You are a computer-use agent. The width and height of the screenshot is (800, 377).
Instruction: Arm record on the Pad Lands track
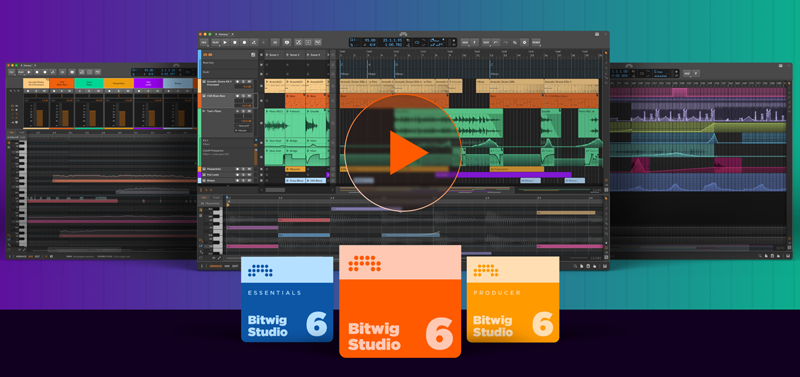click(x=237, y=174)
